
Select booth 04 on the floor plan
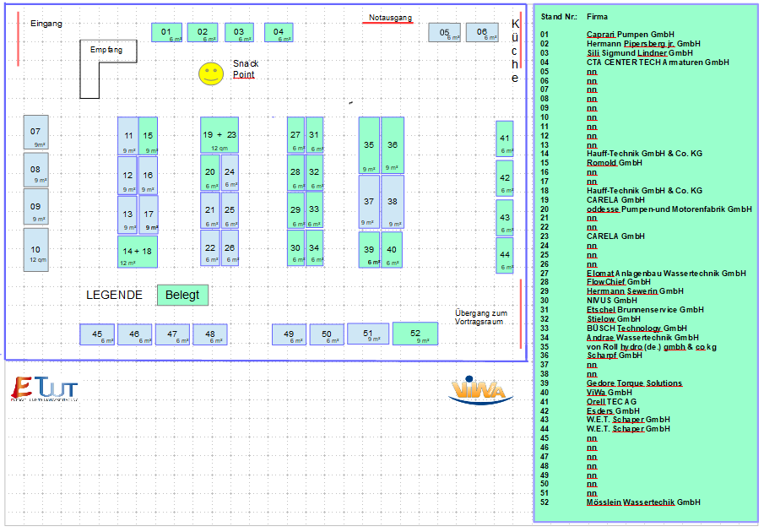[x=279, y=33]
